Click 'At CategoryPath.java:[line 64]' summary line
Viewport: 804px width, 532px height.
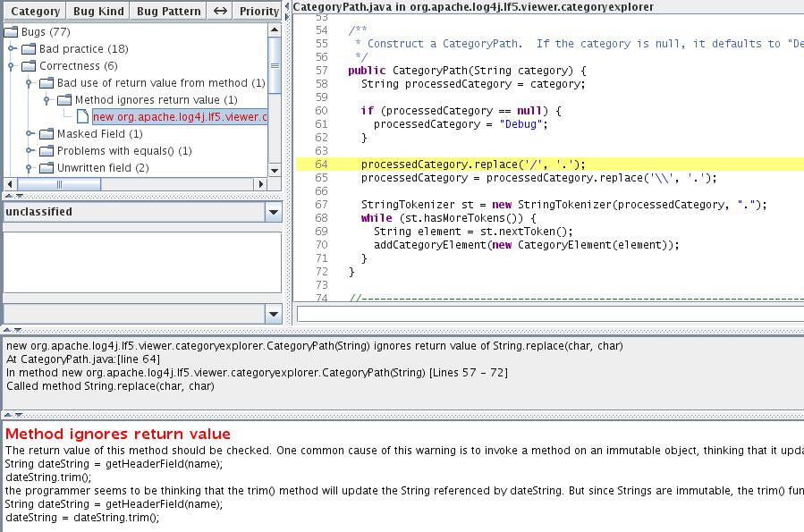click(83, 359)
